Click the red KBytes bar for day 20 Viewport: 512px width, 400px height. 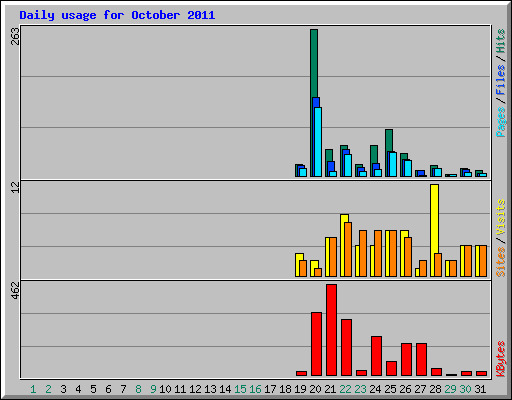(317, 344)
